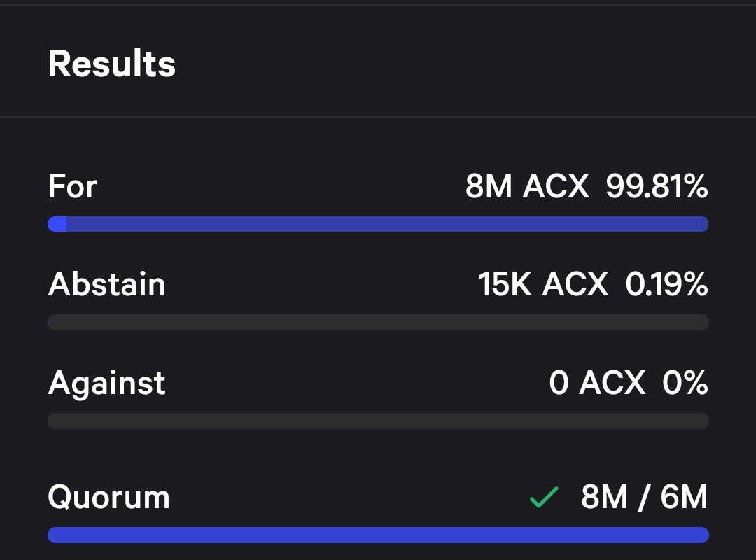Click the For vote label

[x=72, y=186]
